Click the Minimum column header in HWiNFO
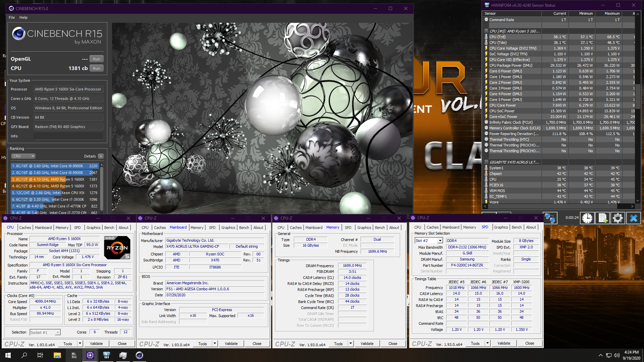644x362 pixels. pos(582,13)
